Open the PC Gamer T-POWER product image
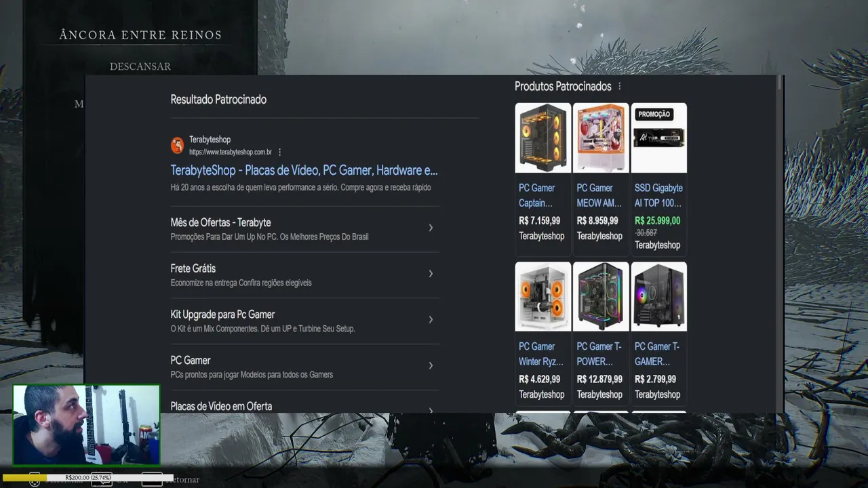868x488 pixels. [x=601, y=296]
